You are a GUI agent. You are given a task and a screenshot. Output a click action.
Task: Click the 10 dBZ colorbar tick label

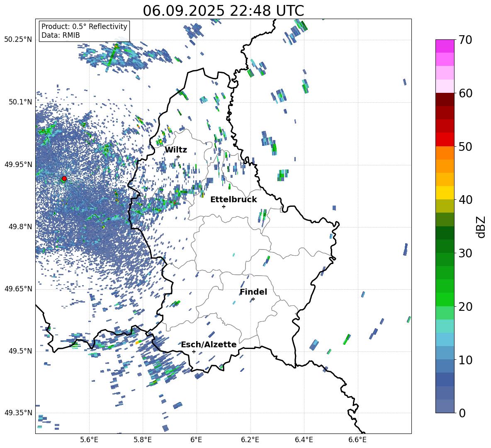pos(465,360)
